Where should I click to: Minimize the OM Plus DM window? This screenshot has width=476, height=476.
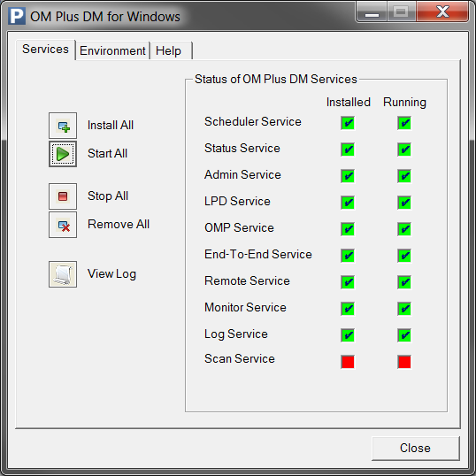(372, 12)
